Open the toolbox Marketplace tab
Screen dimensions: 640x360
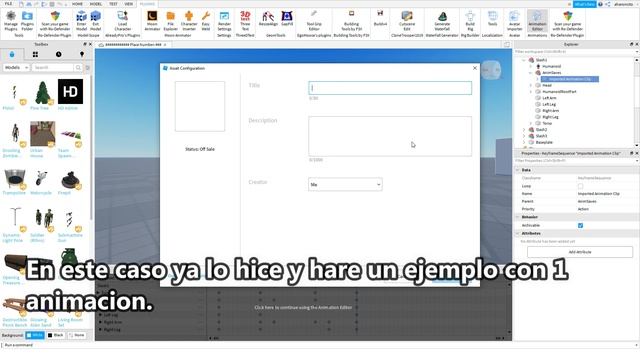tap(12, 54)
